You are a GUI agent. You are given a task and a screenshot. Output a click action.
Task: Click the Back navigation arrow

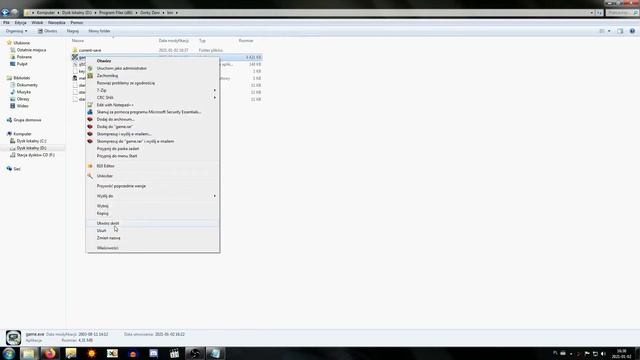pyautogui.click(x=5, y=13)
